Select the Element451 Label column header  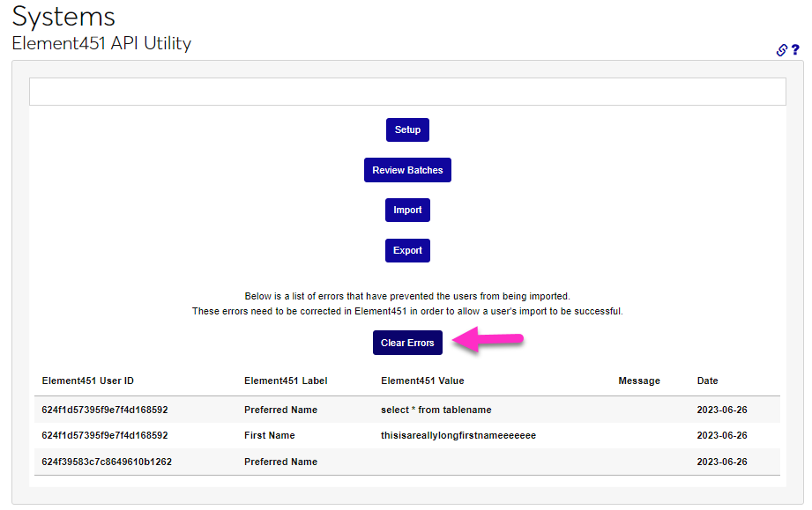(286, 381)
